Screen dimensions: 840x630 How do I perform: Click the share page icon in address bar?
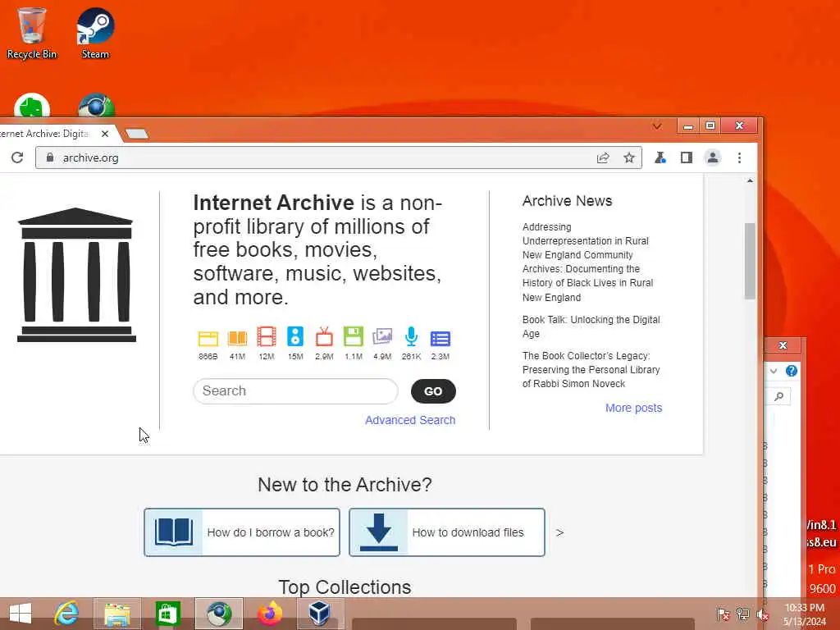coord(603,157)
